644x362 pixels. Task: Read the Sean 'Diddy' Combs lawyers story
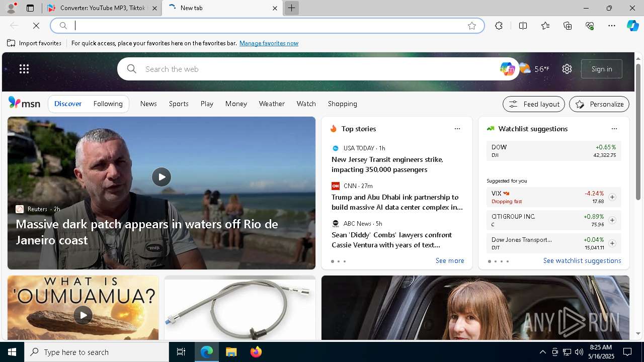point(391,240)
